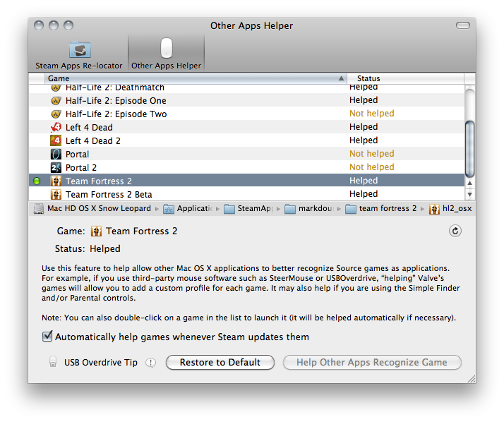504x422 pixels.
Task: Click the green status dot beside Team Fortress 2
Action: (x=37, y=181)
